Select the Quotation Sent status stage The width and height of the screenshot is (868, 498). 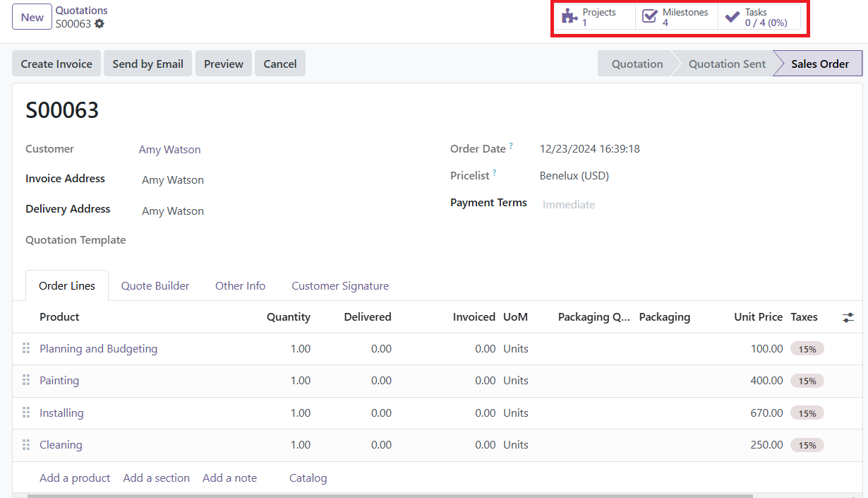pyautogui.click(x=727, y=64)
